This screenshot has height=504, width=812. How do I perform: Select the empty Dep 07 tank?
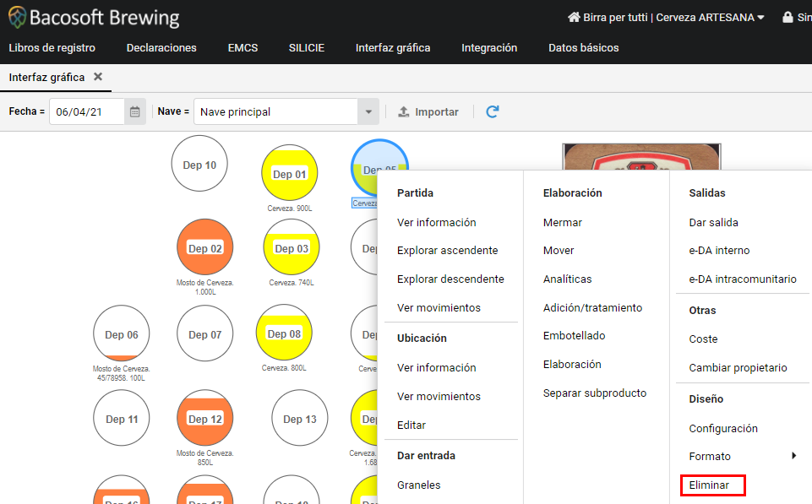(205, 333)
